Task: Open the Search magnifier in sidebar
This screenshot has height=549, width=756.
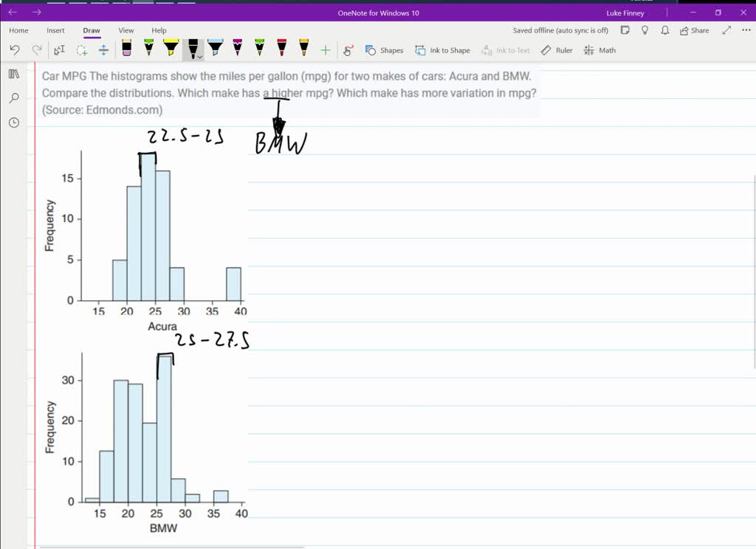Action: [x=14, y=98]
